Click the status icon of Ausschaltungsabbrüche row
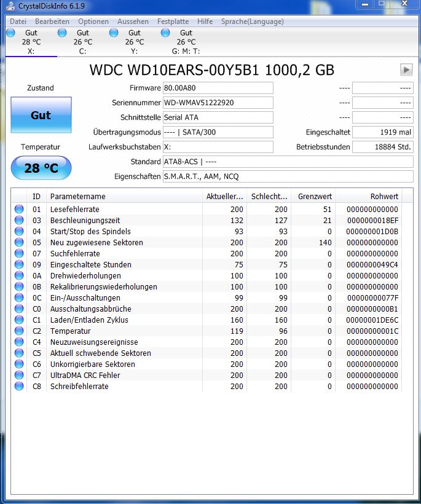This screenshot has width=421, height=504. pos(19,309)
